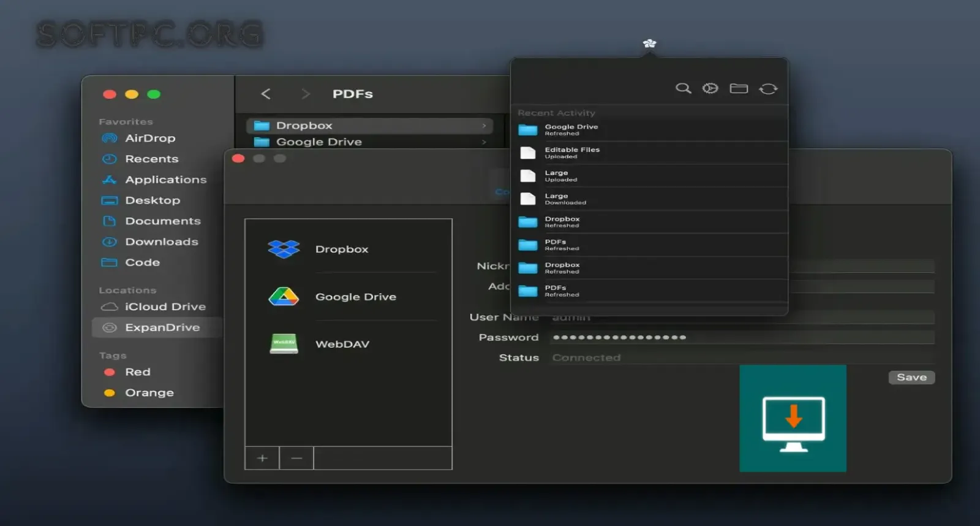Open iCloud Drive location
The width and height of the screenshot is (980, 526).
coord(165,307)
